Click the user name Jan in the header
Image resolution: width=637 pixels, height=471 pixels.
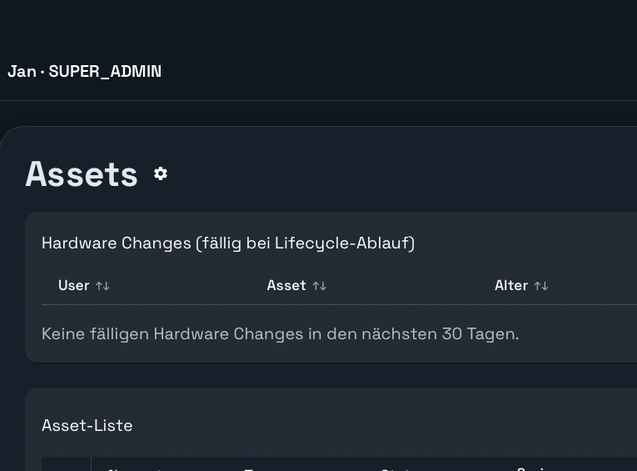coord(21,72)
